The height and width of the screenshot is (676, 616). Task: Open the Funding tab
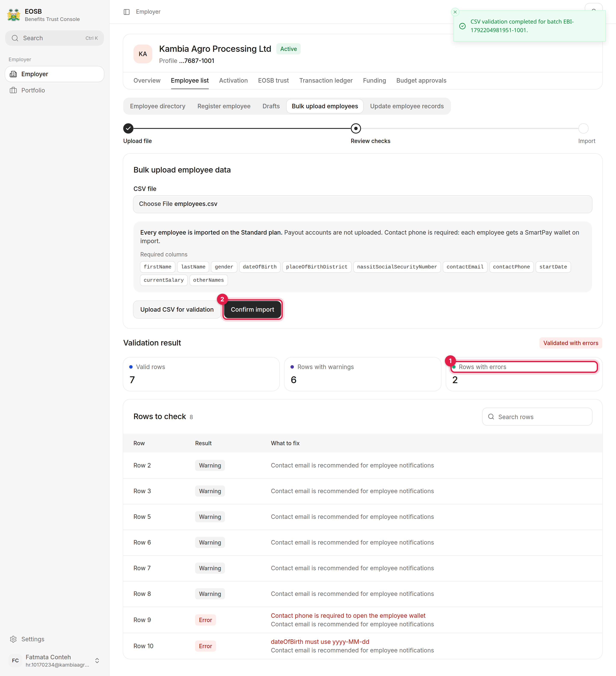374,80
